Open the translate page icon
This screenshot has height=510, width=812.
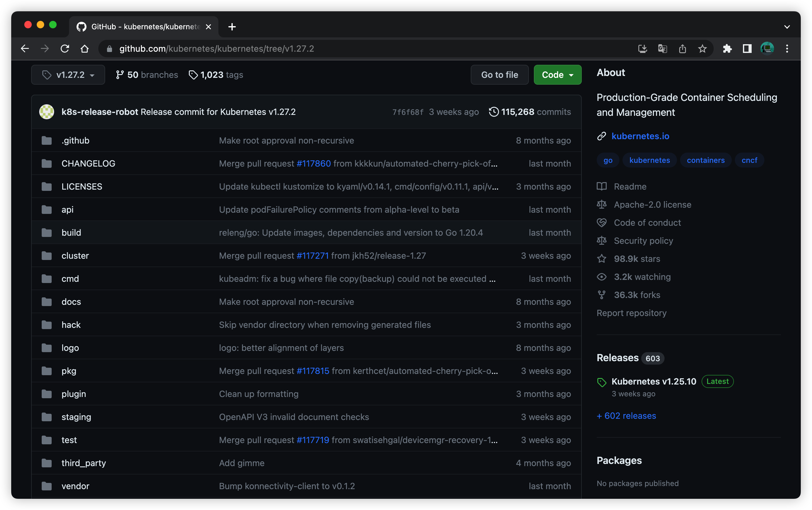coord(662,49)
